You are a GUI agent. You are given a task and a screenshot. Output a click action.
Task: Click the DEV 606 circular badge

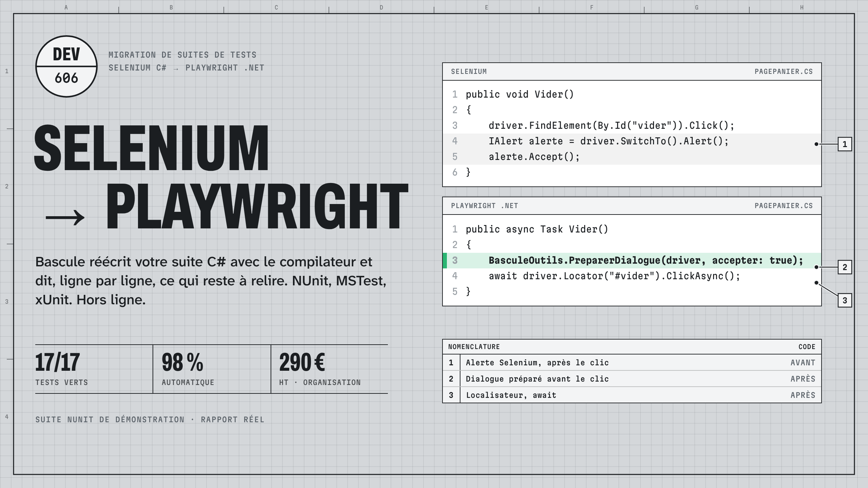tap(66, 66)
